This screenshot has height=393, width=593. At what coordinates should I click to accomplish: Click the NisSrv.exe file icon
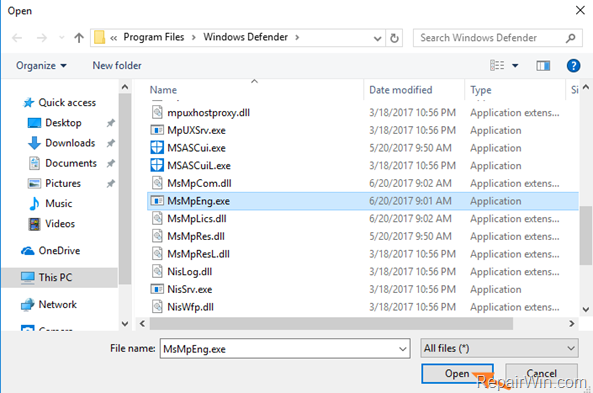tap(157, 289)
